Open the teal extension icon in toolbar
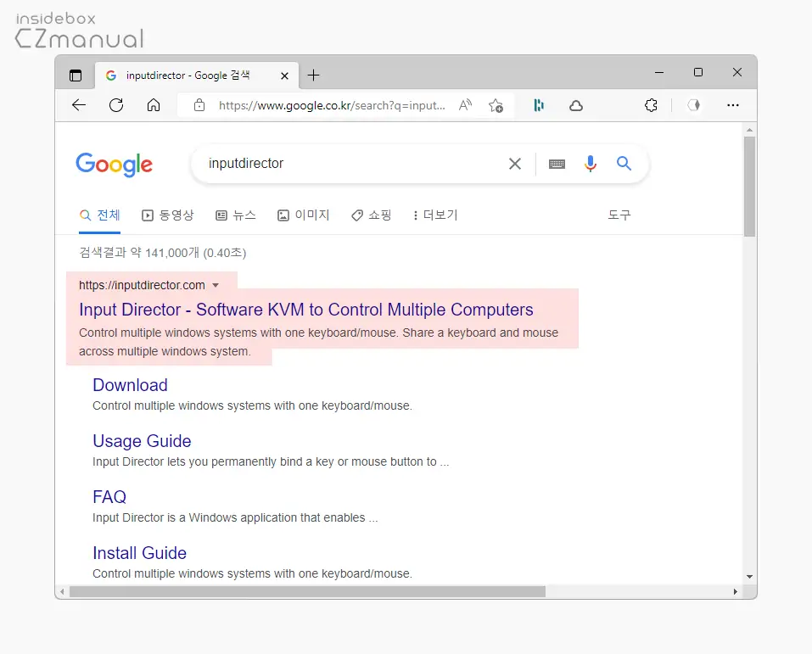 pos(539,106)
